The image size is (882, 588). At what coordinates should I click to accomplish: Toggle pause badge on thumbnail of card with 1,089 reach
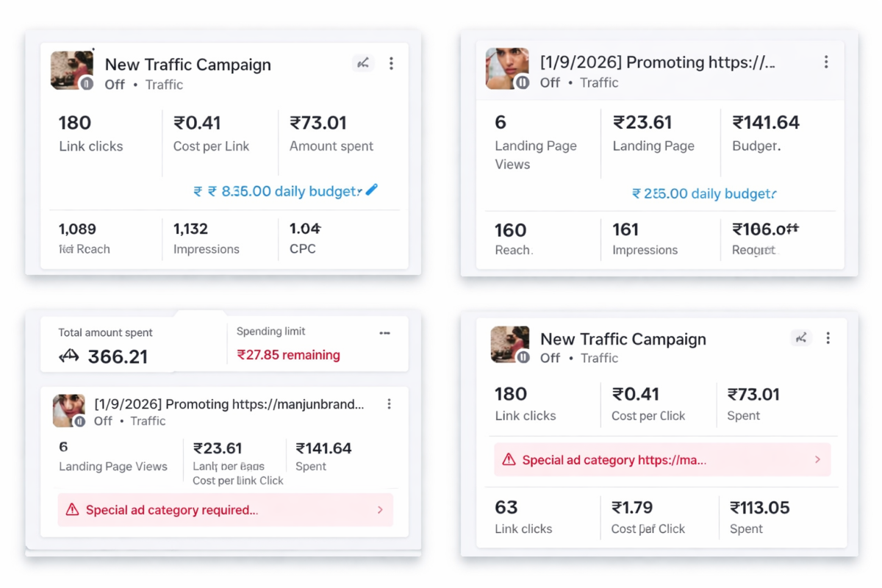[87, 83]
